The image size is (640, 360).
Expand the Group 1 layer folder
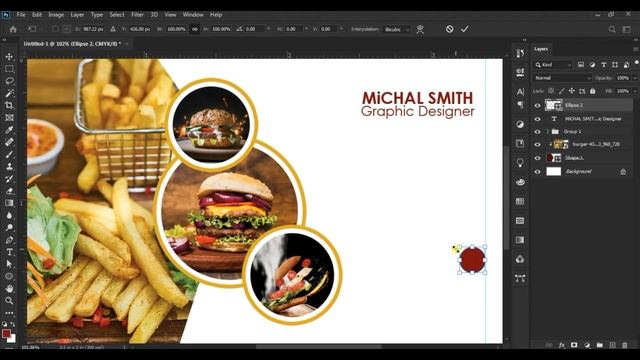(x=548, y=131)
